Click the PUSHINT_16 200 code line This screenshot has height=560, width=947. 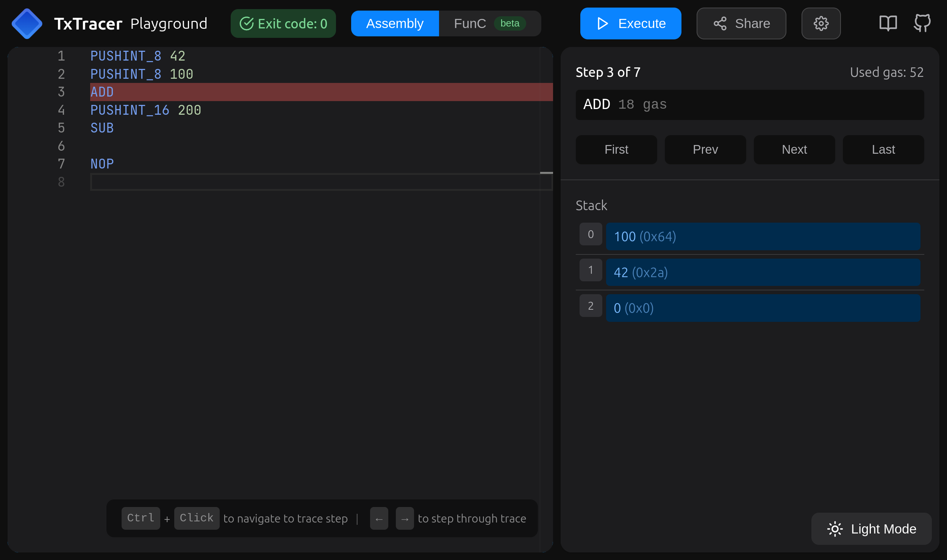click(146, 110)
